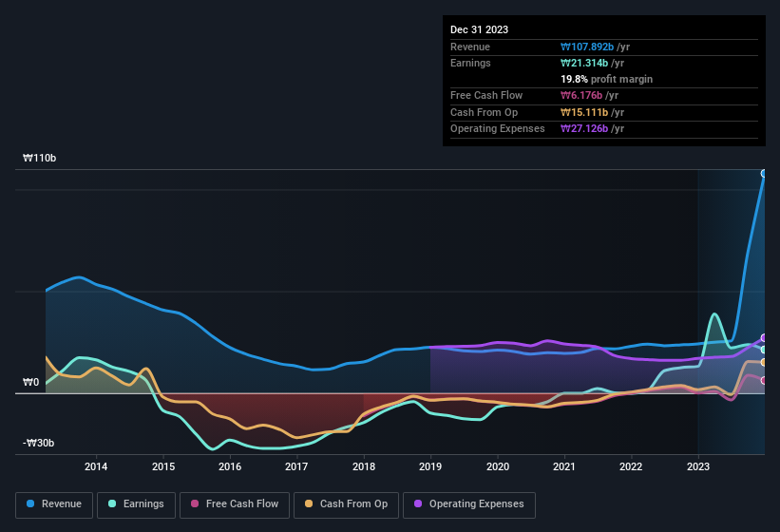The height and width of the screenshot is (532, 780).
Task: Click the blue Revenue endpoint marker
Action: coord(764,174)
